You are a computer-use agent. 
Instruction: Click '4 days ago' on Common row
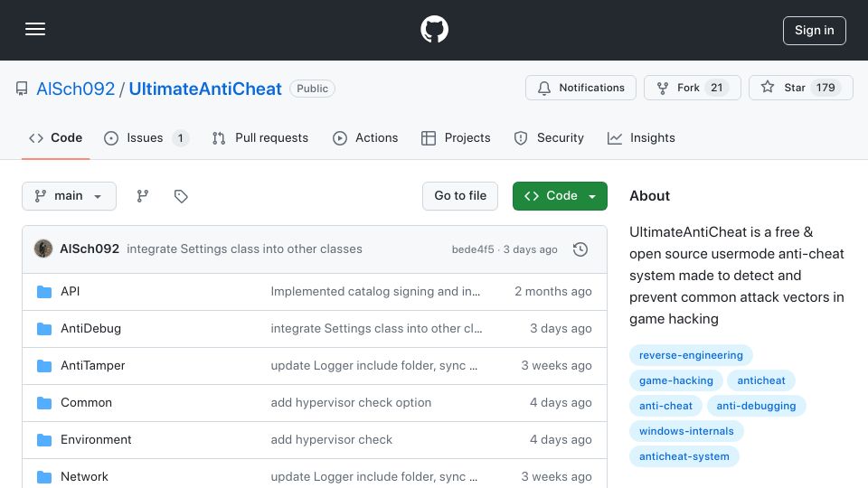561,403
